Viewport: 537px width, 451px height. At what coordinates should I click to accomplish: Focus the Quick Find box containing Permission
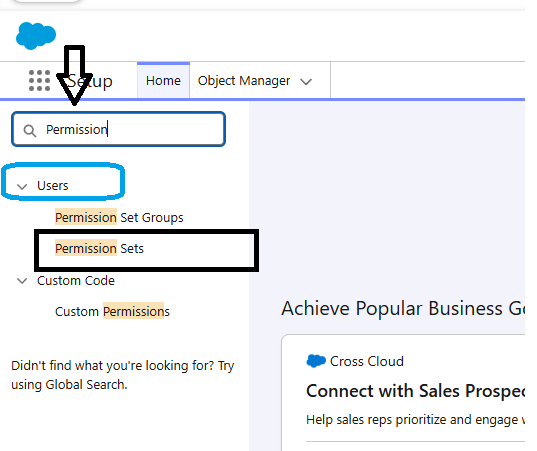click(x=118, y=129)
